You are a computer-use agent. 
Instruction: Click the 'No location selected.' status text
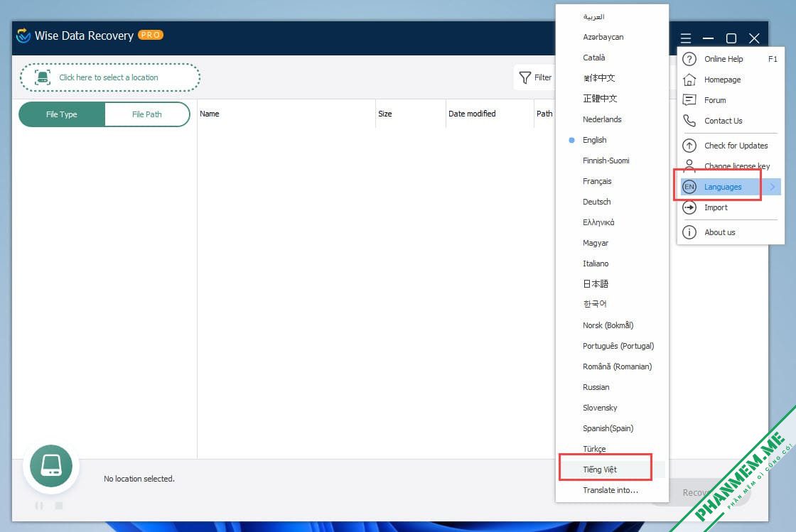pos(139,479)
